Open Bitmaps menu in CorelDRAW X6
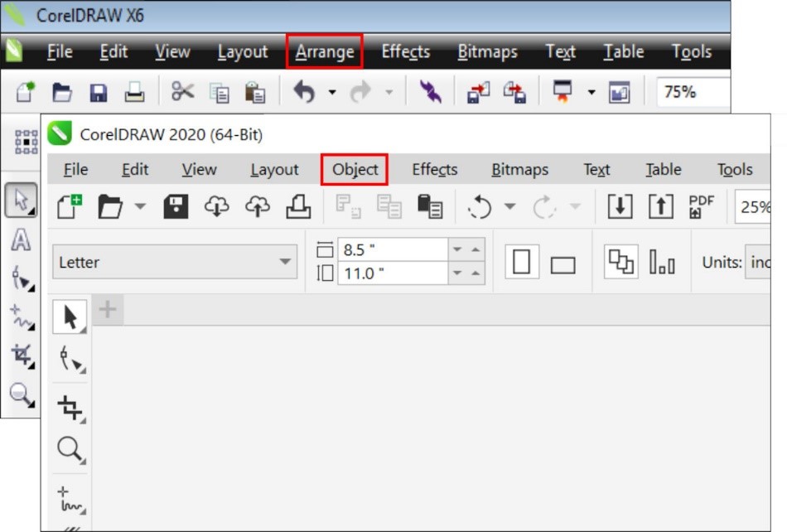Image resolution: width=787 pixels, height=532 pixels. [x=487, y=51]
